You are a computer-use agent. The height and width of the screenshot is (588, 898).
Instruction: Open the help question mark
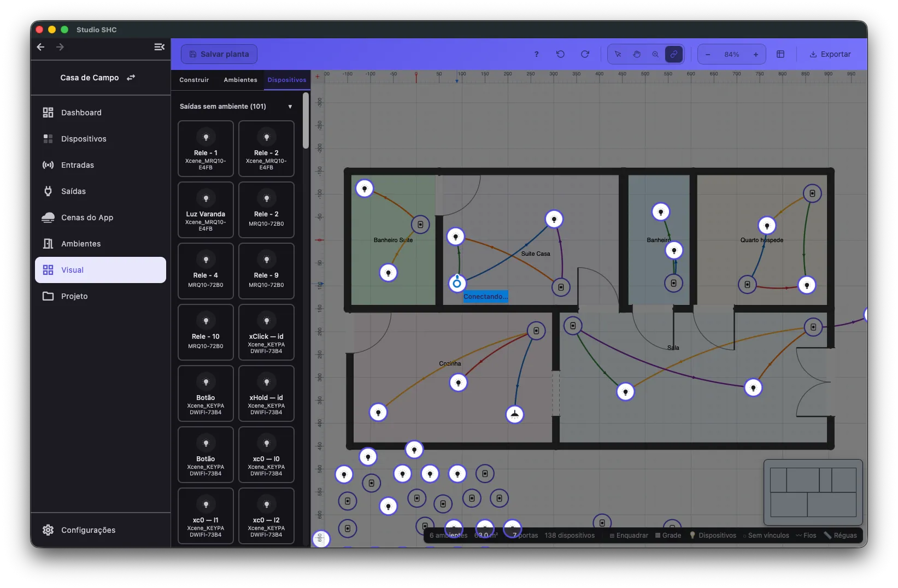tap(536, 54)
